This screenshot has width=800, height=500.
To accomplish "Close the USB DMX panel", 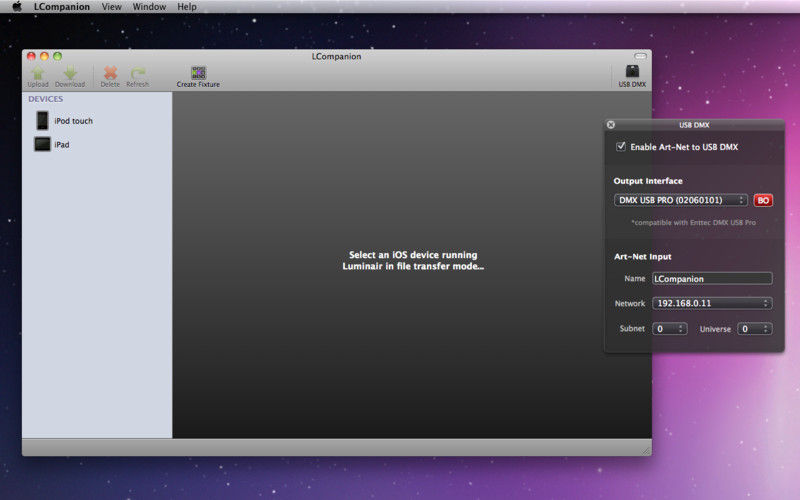I will tap(611, 125).
